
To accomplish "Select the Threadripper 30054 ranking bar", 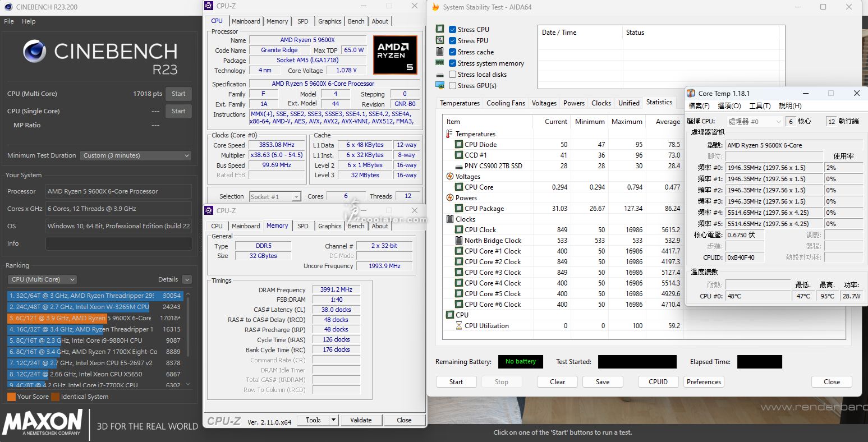I will click(94, 296).
